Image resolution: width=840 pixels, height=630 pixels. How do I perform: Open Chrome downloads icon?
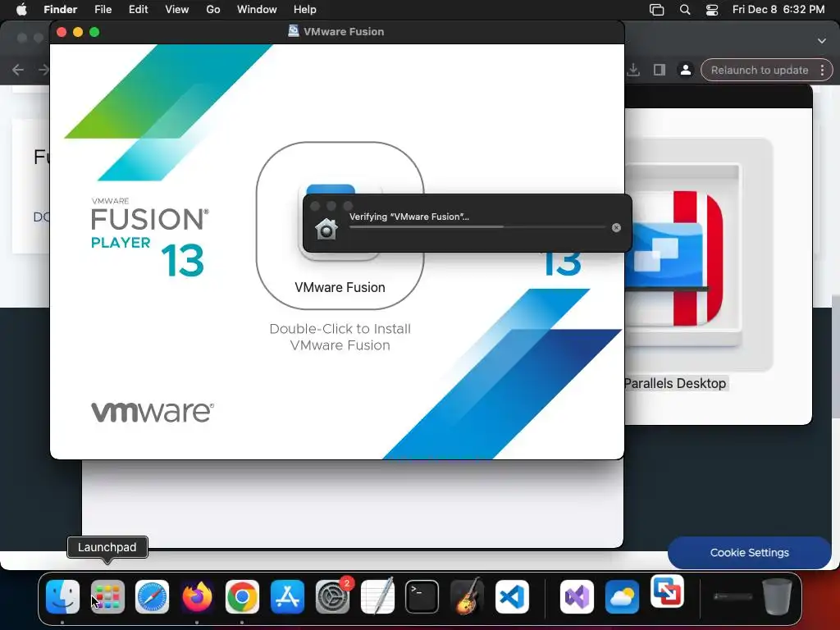coord(633,71)
